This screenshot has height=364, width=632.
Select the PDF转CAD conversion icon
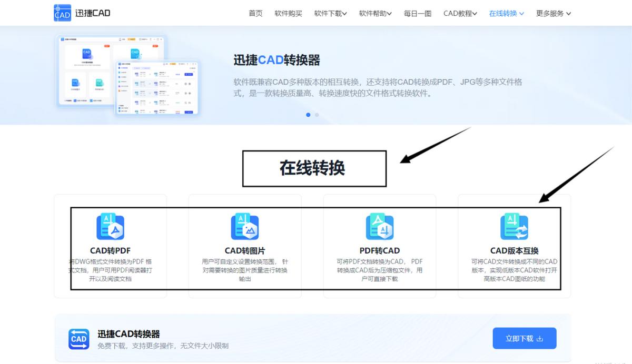[x=379, y=225]
